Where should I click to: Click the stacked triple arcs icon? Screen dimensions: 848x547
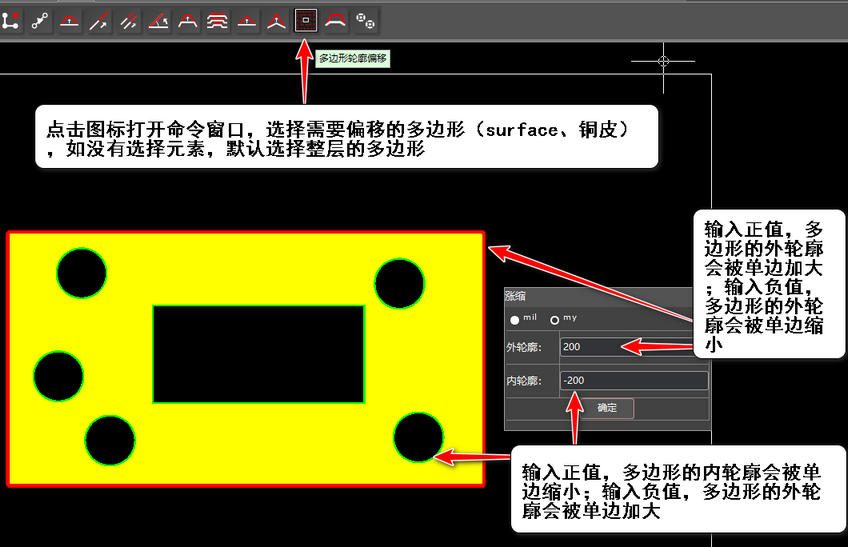point(217,21)
